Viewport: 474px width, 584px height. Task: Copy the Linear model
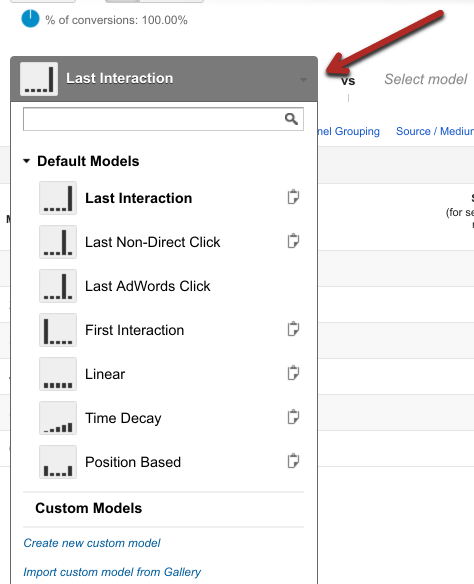pyautogui.click(x=293, y=373)
